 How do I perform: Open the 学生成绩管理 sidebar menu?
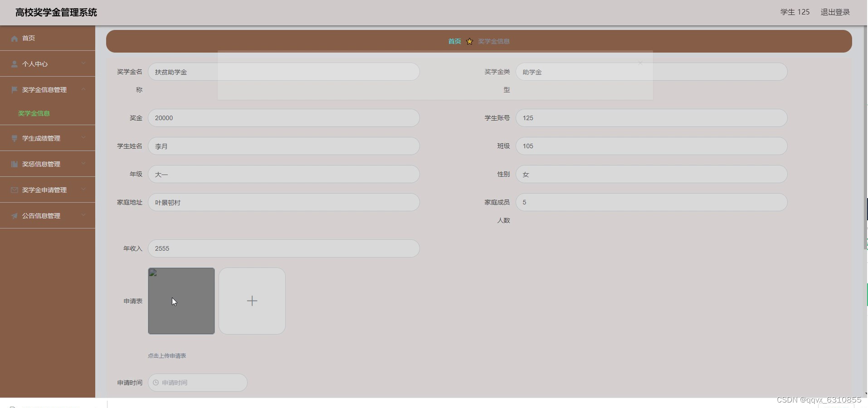[48, 138]
